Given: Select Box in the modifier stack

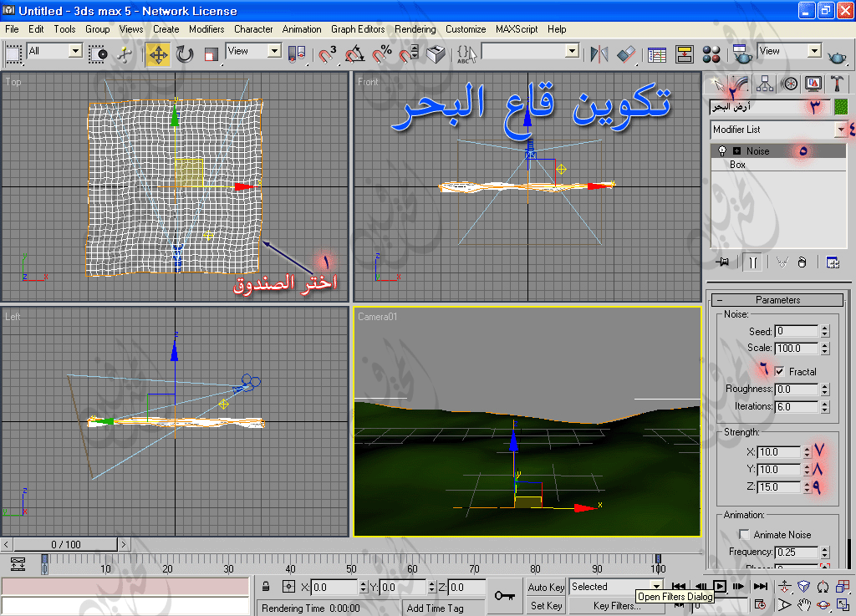Looking at the screenshot, I should pyautogui.click(x=737, y=165).
